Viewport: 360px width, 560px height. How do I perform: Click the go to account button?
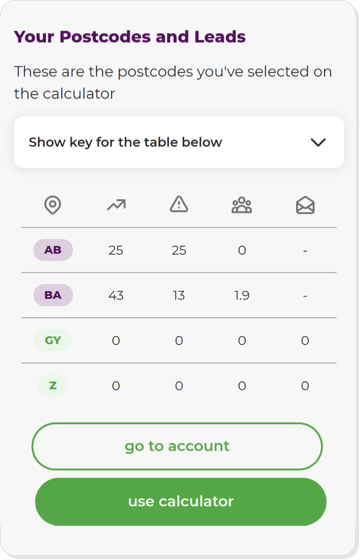(x=177, y=446)
